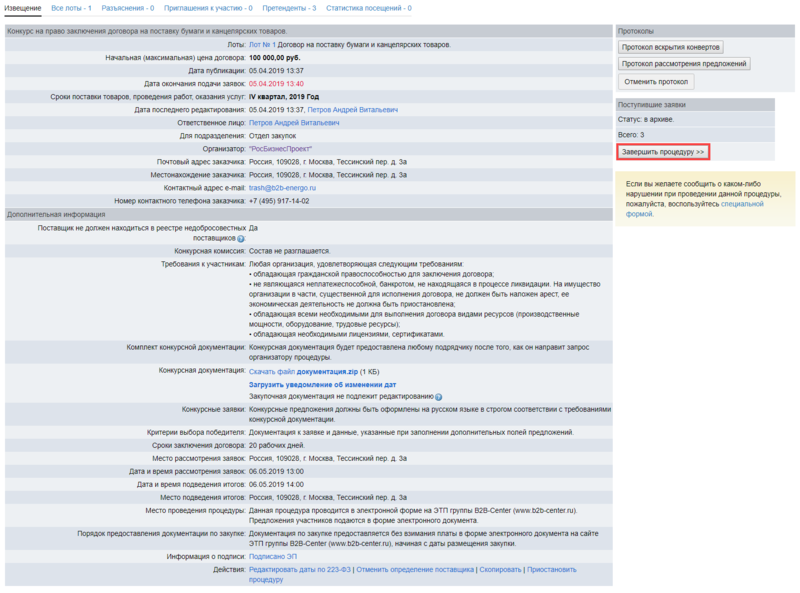
Task: Select the Извещение tab
Action: (23, 8)
